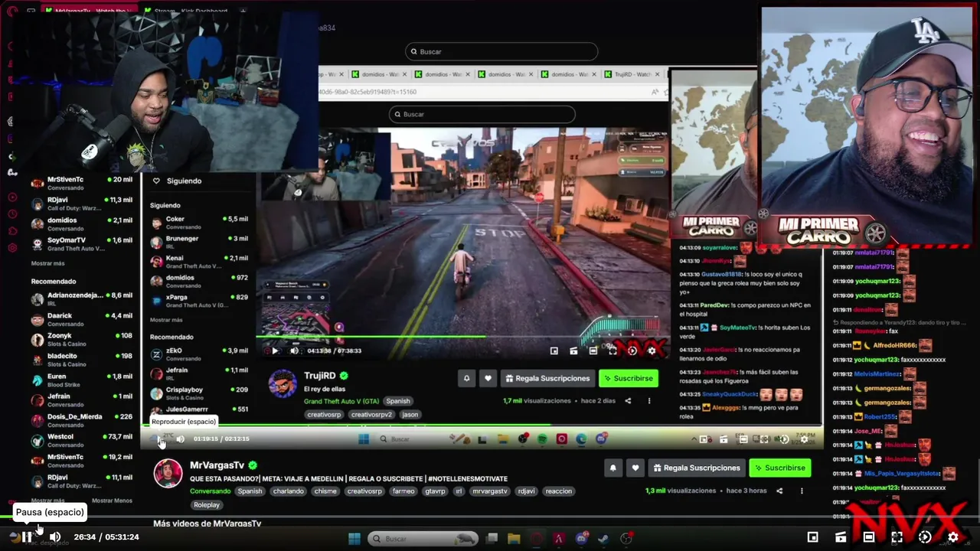980x551 pixels.
Task: Select the Roleplay tag
Action: [207, 505]
